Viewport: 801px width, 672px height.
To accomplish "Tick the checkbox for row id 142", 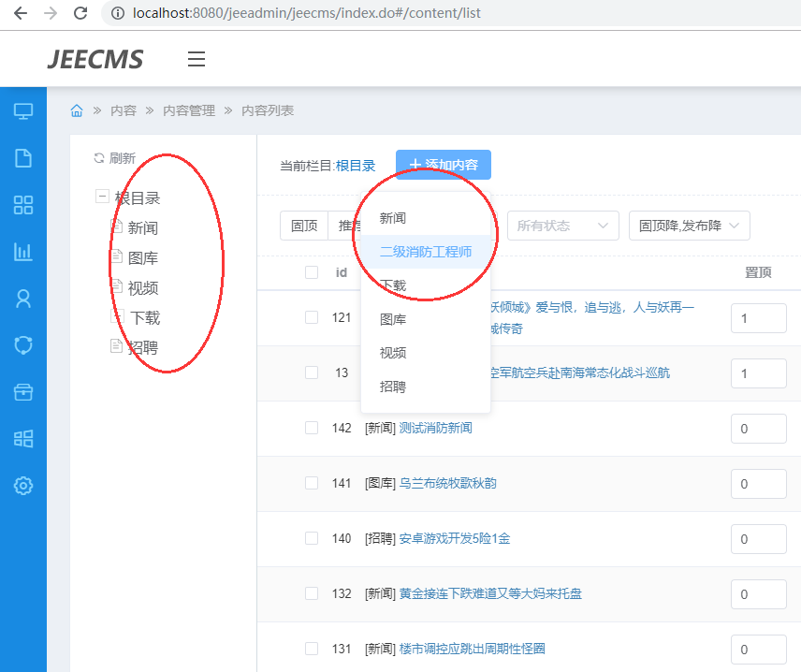I will click(312, 428).
